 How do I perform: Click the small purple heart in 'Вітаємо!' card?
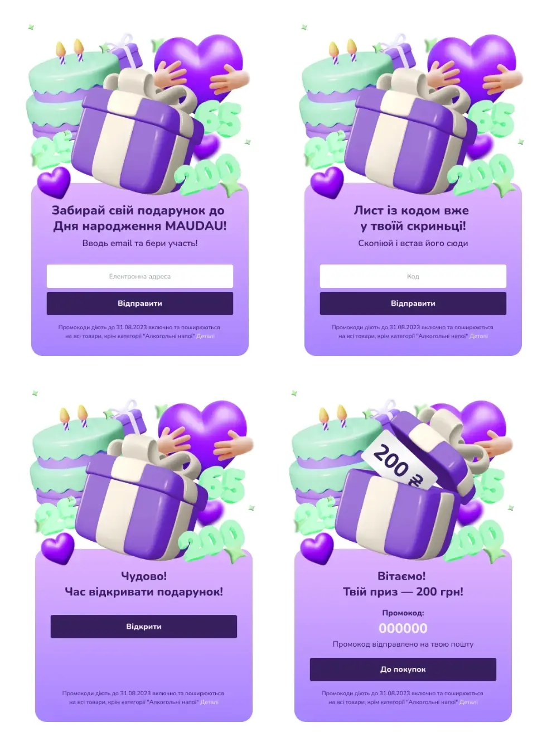[317, 549]
